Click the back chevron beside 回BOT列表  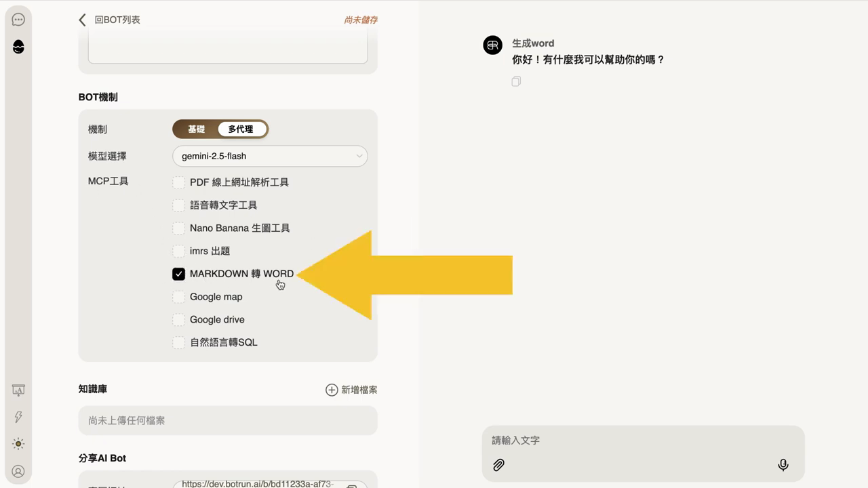coord(82,20)
